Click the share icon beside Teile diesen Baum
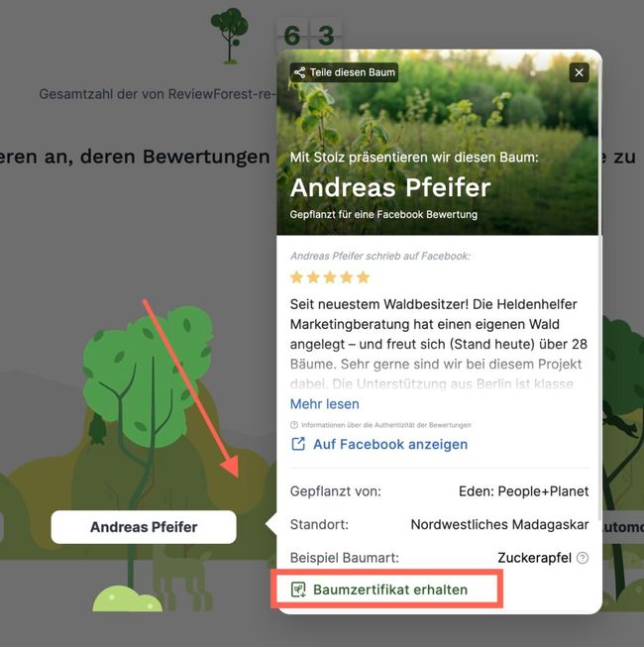 (x=299, y=72)
